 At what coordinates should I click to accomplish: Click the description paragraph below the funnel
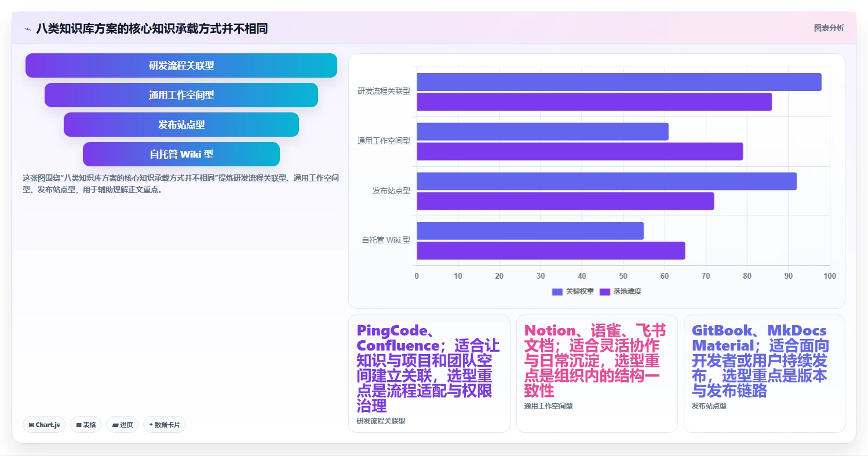(181, 184)
